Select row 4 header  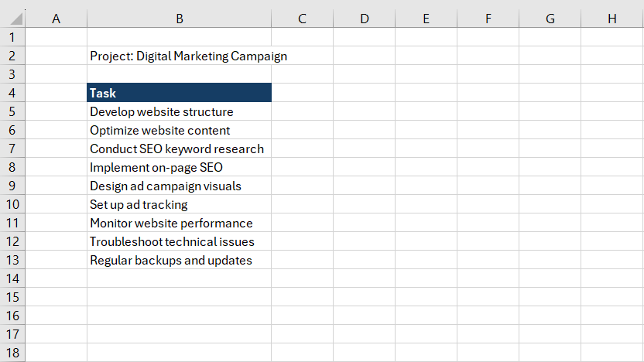coord(12,93)
